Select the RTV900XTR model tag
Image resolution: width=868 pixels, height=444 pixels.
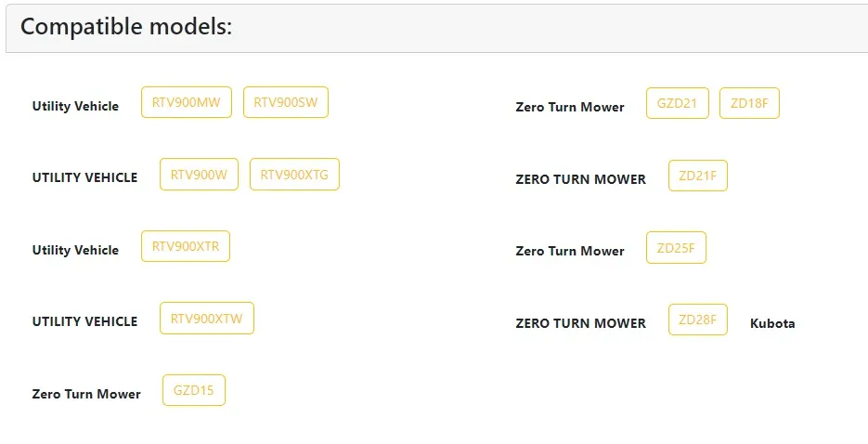pos(186,247)
